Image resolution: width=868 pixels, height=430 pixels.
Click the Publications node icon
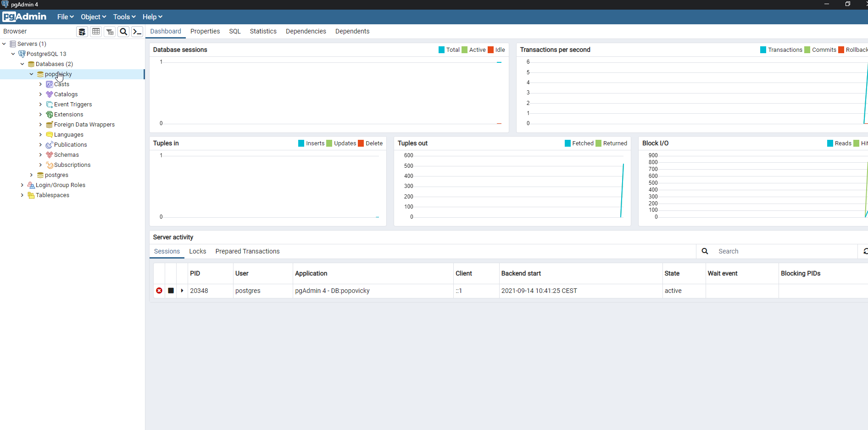click(x=50, y=145)
